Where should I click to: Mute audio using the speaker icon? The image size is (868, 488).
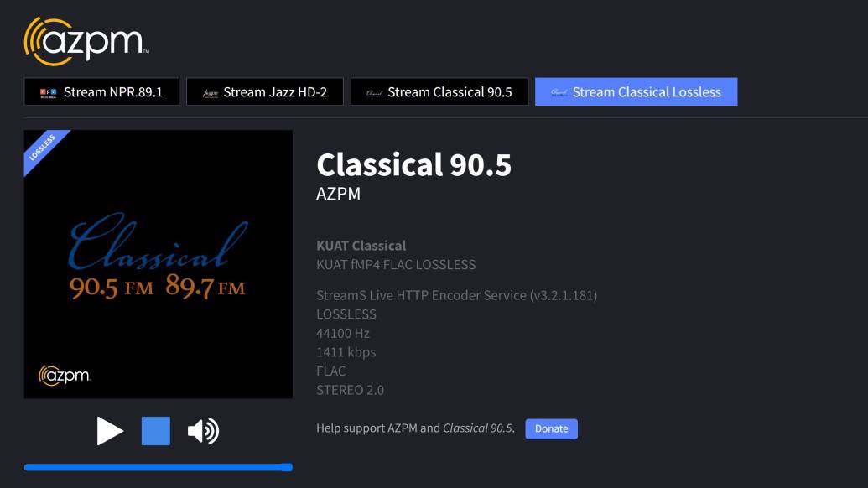(x=203, y=431)
